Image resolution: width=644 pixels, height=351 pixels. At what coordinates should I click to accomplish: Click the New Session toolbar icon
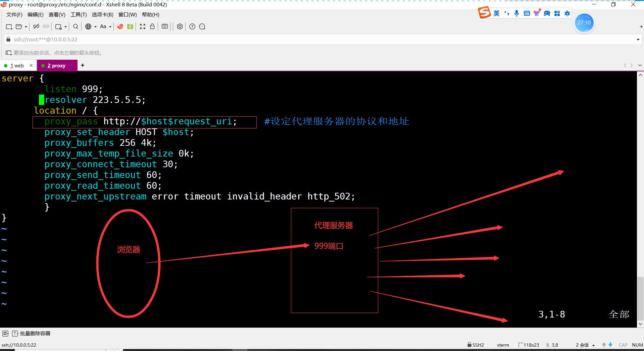pos(9,26)
